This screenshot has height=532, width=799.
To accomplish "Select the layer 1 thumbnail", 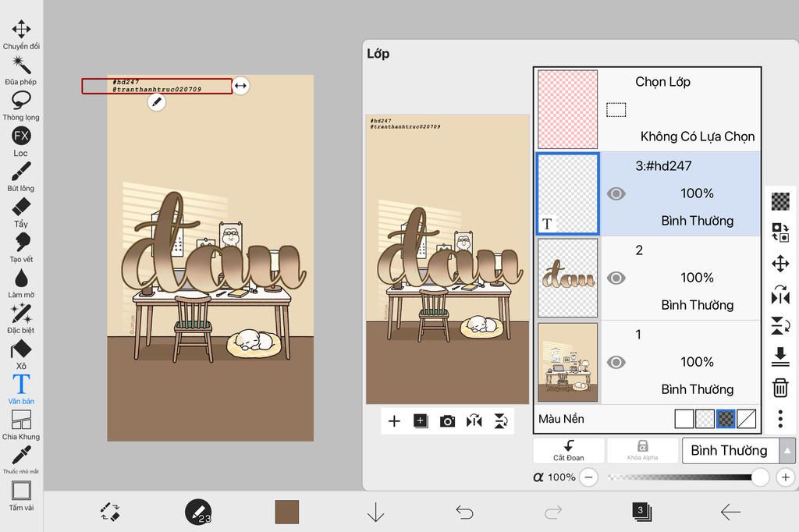I will tap(568, 362).
